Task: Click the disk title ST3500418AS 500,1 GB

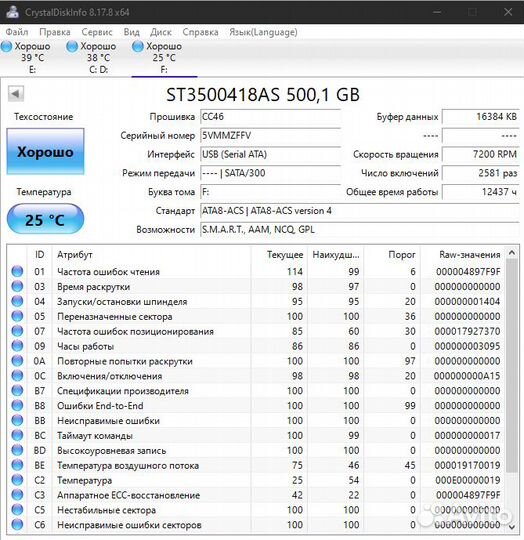Action: [x=263, y=94]
